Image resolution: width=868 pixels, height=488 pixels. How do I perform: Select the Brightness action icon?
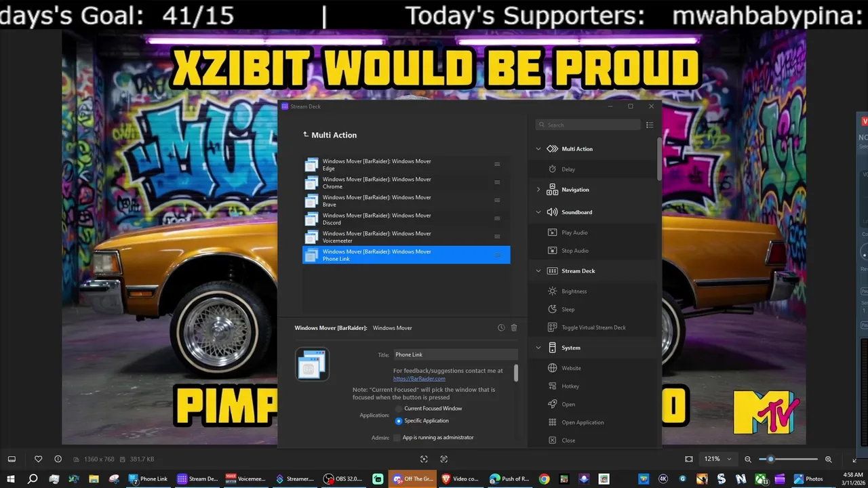[553, 291]
